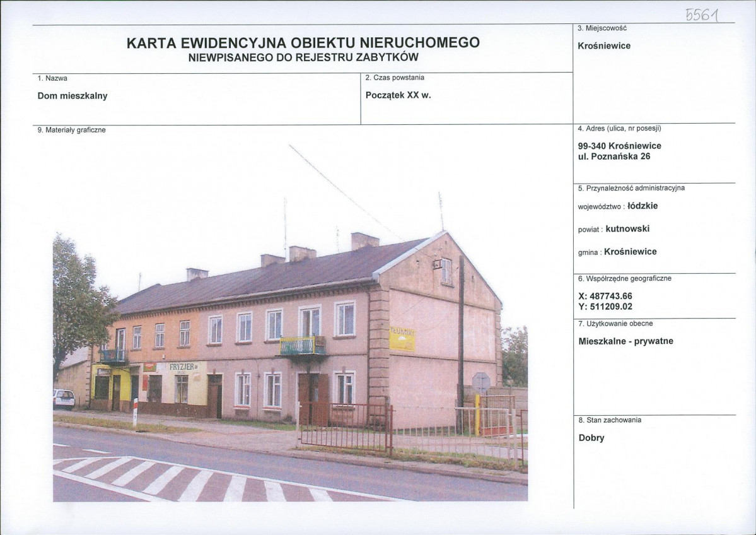Click the gmina value 'Krośniewice'
Image resolution: width=756 pixels, height=535 pixels.
click(630, 251)
